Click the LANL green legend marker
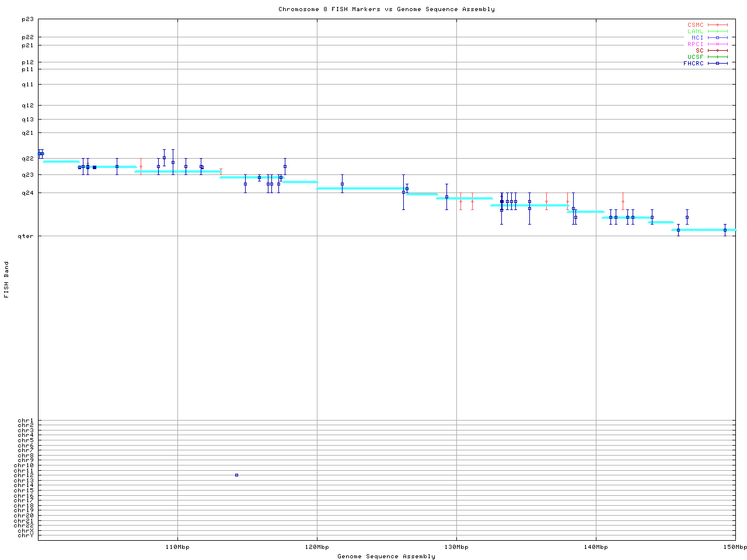Screen dimensions: 747x560 (717, 32)
